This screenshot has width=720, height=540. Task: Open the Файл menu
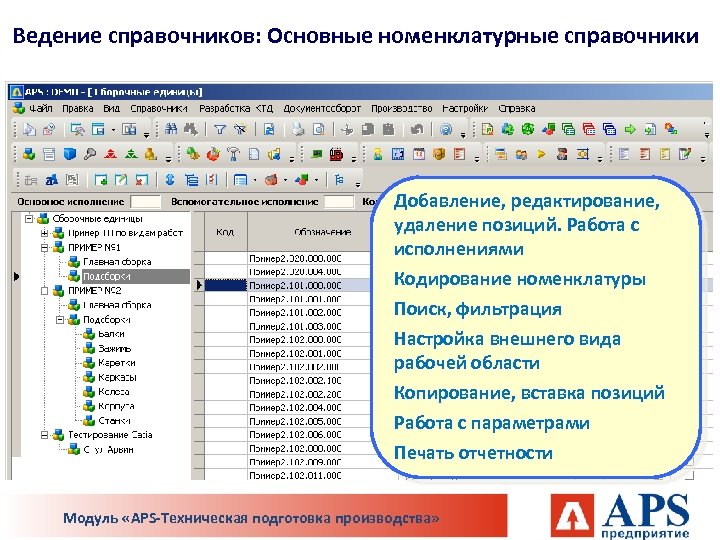(40, 109)
